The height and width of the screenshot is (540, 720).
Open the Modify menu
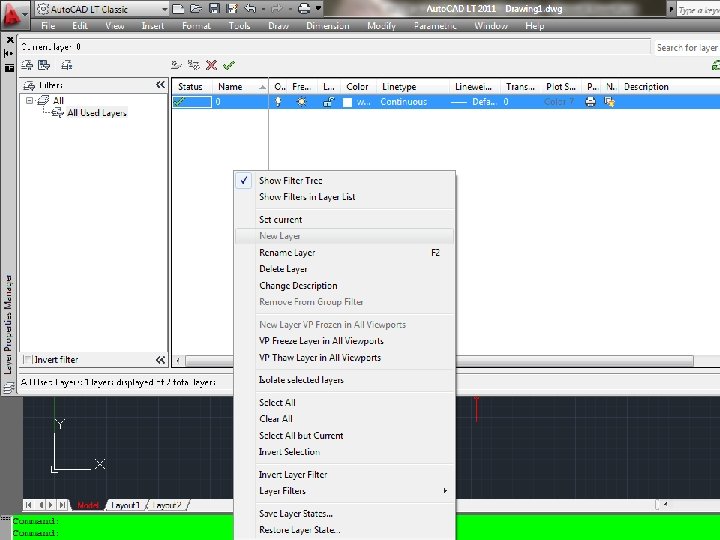[381, 26]
